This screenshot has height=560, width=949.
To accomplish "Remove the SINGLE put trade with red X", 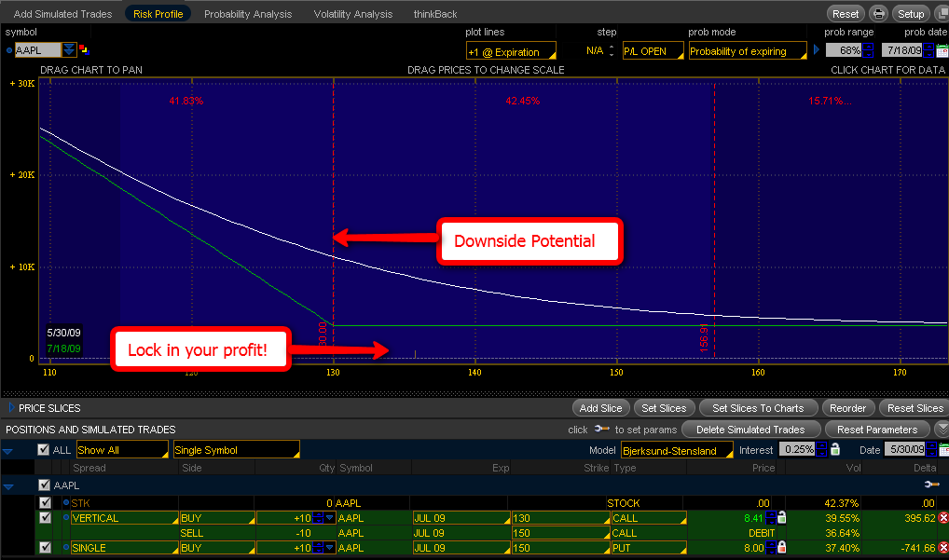I will pyautogui.click(x=942, y=548).
